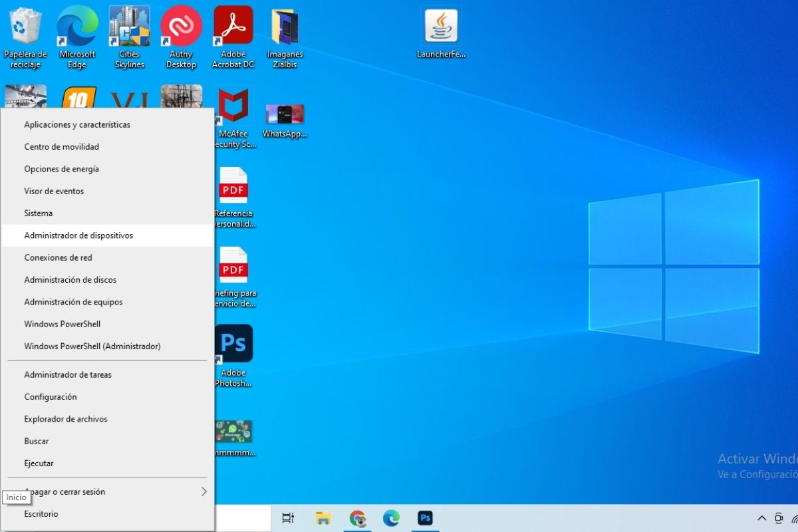
Task: Choose Ejecutar in the menu
Action: (x=108, y=464)
